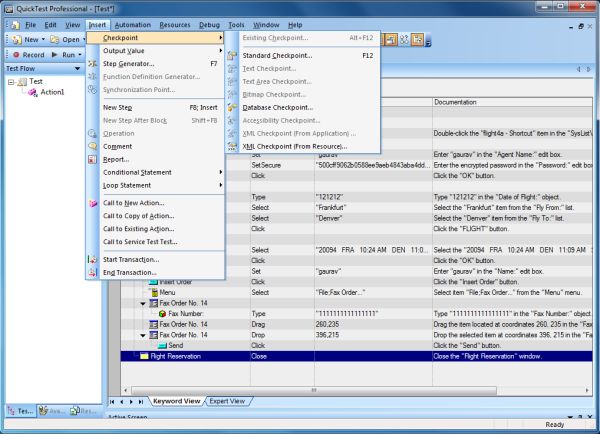Select the Test Flow bottom pane tab
This screenshot has width=600, height=434.
tap(21, 411)
